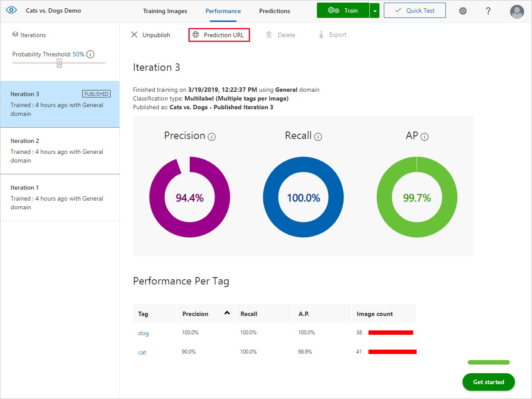This screenshot has width=532, height=399.
Task: Select Iteration 2 from the sidebar
Action: coord(60,150)
